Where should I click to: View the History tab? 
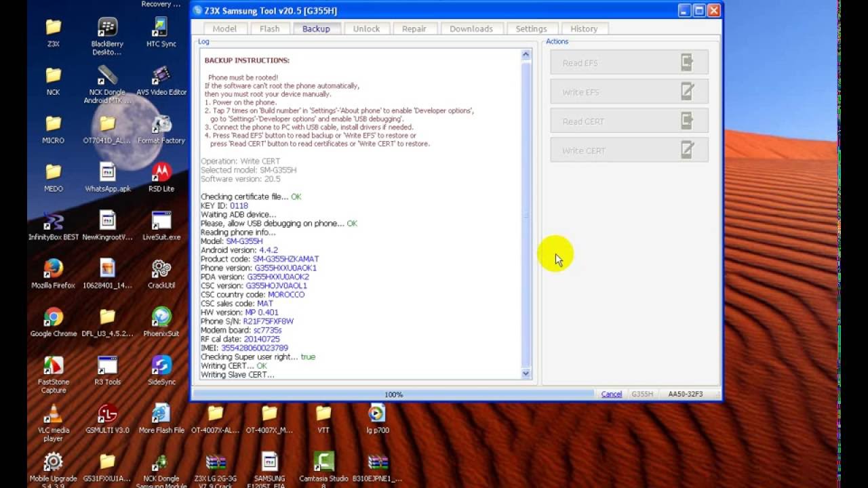(x=584, y=28)
